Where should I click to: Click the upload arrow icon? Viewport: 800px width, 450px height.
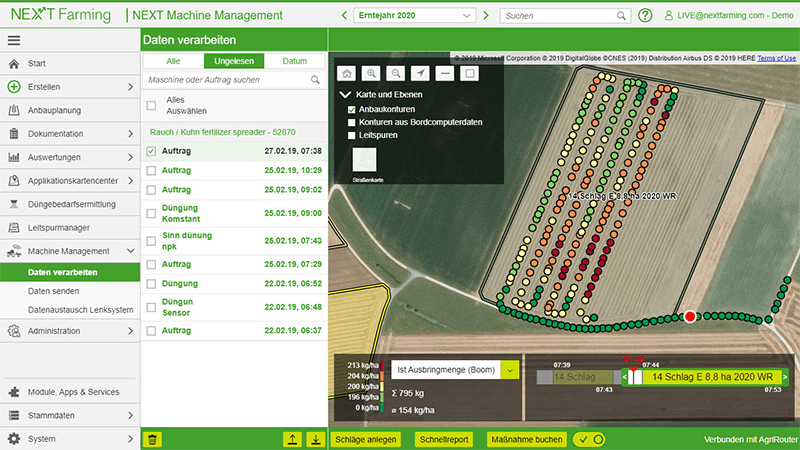click(292, 439)
